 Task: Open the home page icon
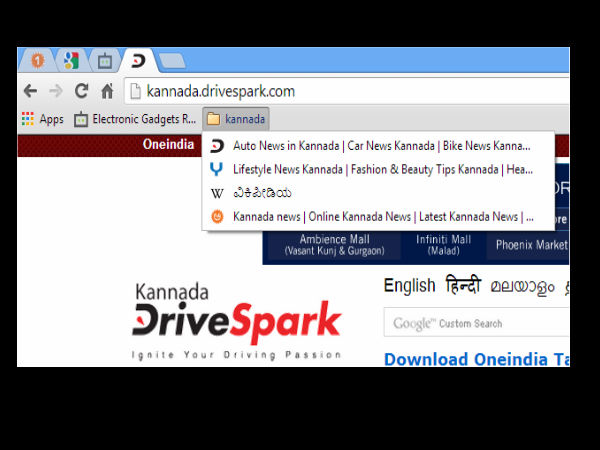tap(107, 91)
